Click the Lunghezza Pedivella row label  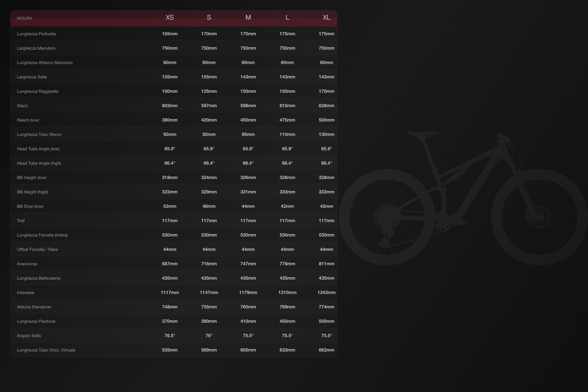tap(37, 34)
